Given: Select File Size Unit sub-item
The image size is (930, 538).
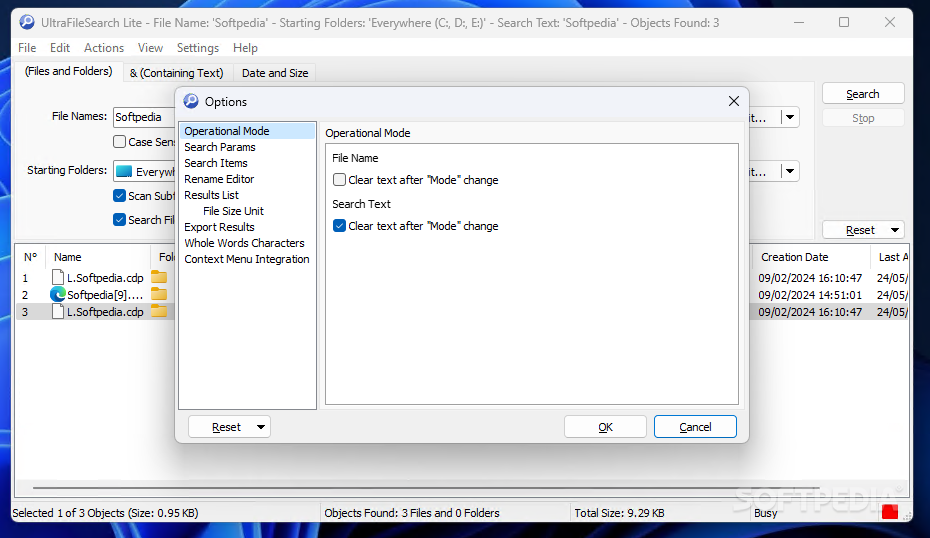Looking at the screenshot, I should 233,211.
